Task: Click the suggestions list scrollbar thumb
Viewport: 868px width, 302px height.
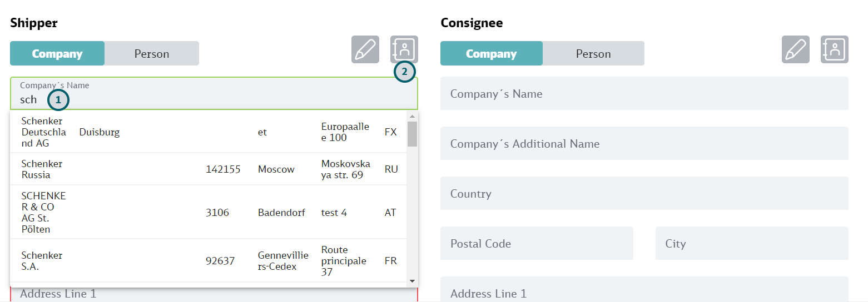Action: tap(412, 134)
